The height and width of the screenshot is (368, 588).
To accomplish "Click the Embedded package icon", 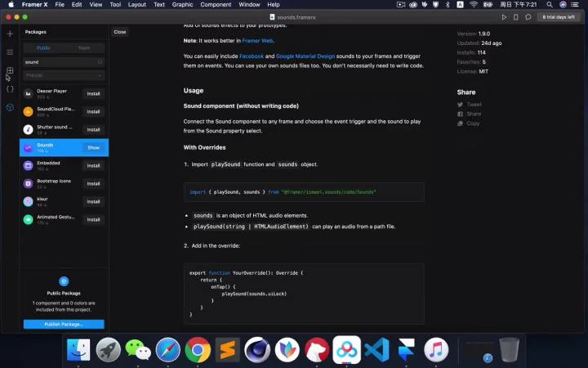I will (x=28, y=165).
